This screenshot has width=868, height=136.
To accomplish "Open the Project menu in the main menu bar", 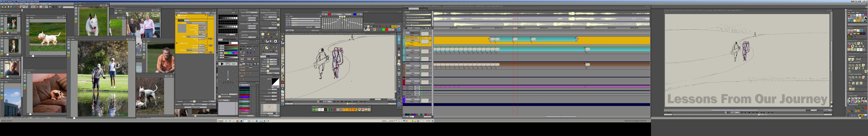I will point(11,4).
